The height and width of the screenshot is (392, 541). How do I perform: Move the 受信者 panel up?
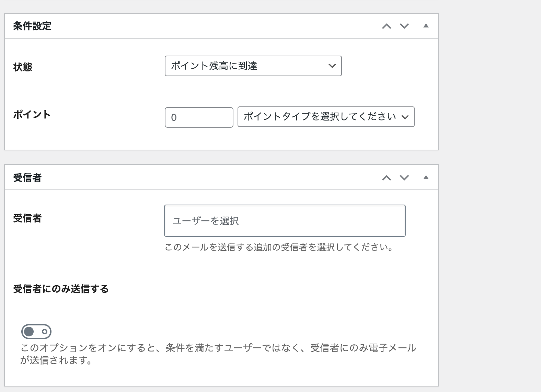387,178
